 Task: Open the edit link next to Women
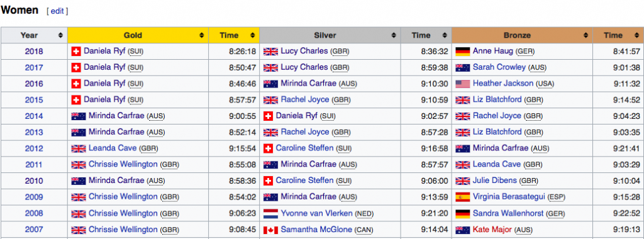click(57, 11)
